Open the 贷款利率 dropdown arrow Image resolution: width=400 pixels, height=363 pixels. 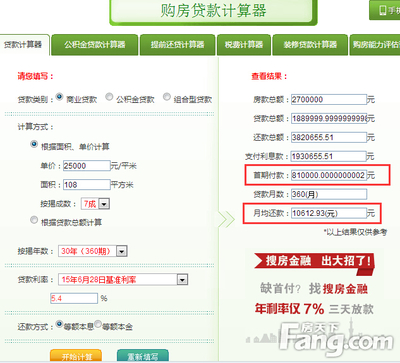tap(182, 280)
